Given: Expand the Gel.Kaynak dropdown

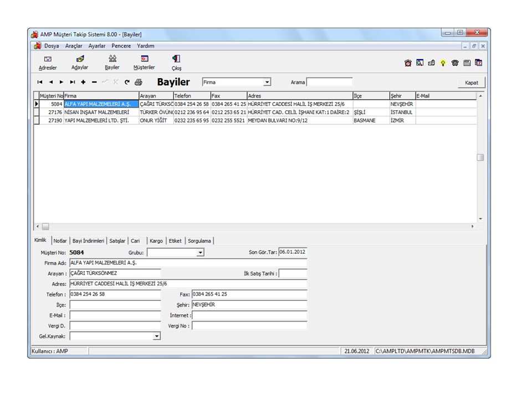Looking at the screenshot, I should click(x=156, y=336).
